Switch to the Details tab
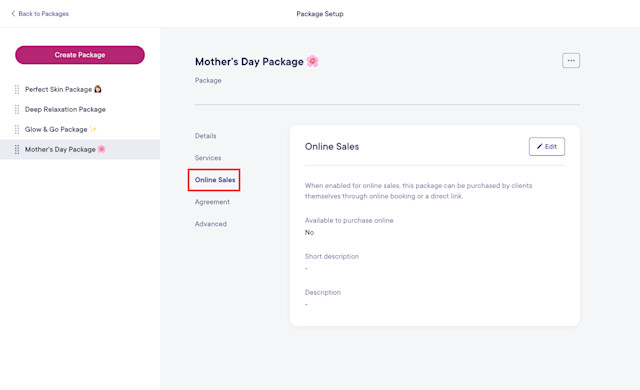 [205, 136]
